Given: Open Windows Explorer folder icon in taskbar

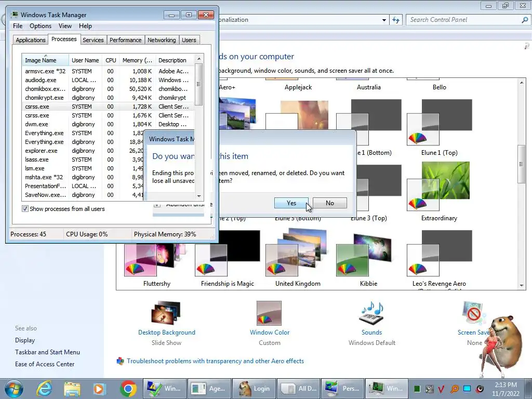Looking at the screenshot, I should [72, 389].
